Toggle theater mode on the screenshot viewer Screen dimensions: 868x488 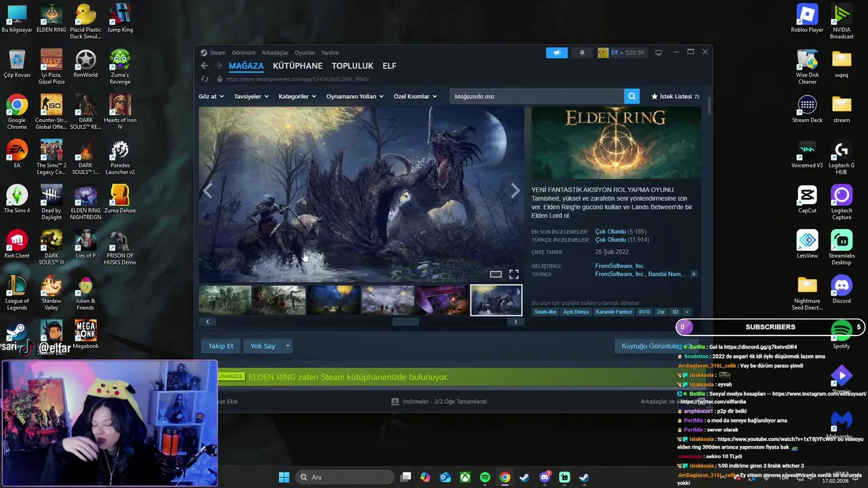[x=496, y=274]
